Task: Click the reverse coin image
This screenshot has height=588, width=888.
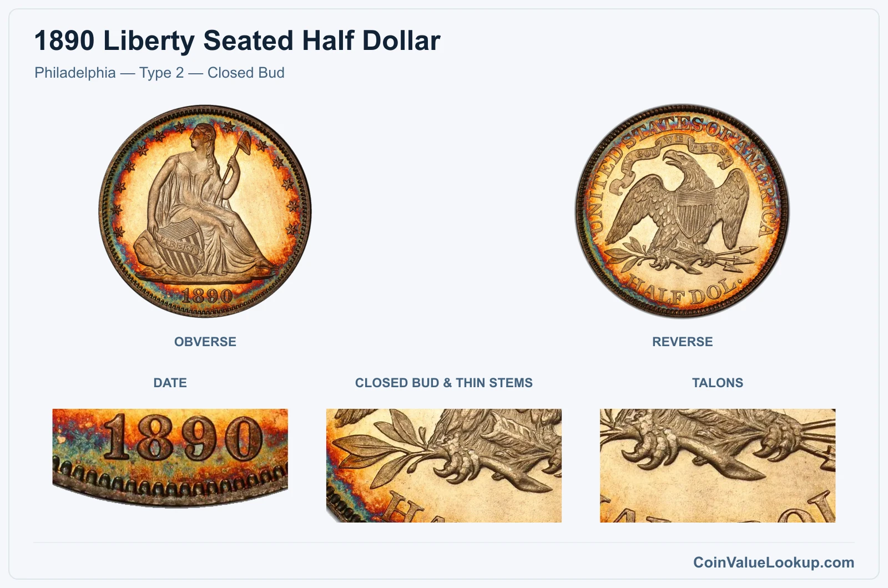Action: pos(682,211)
